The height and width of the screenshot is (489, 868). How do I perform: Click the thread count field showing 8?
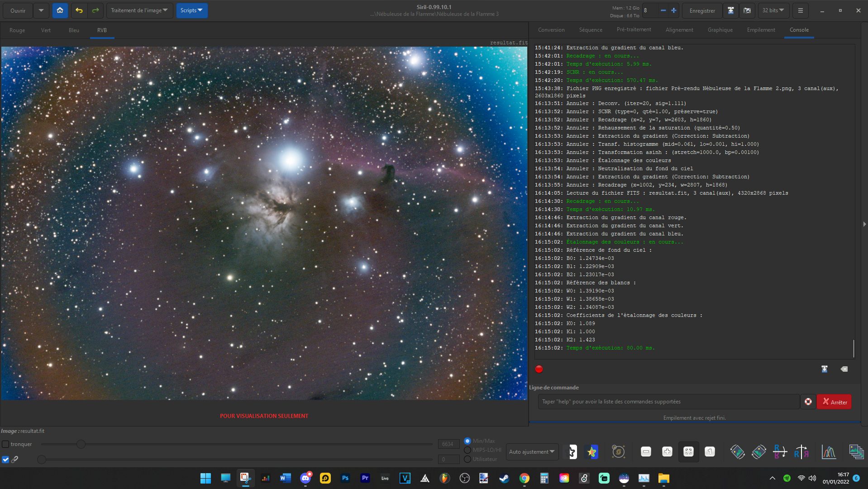(649, 10)
